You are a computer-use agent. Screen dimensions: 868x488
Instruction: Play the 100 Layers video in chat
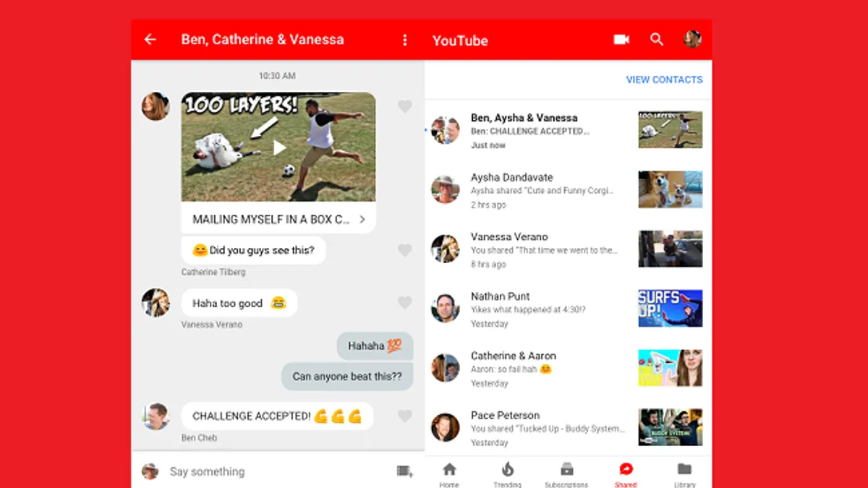click(x=278, y=147)
